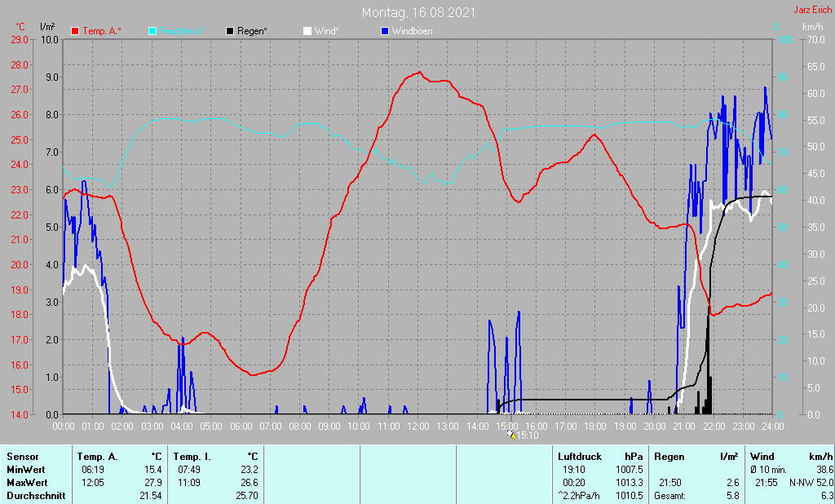Click the wind direction 'N-NW'
Screen dimensions: 835x504
801,483
